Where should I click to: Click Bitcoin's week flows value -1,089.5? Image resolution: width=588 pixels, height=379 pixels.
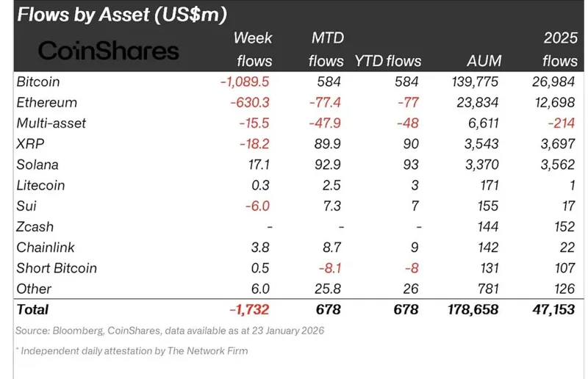(x=246, y=82)
